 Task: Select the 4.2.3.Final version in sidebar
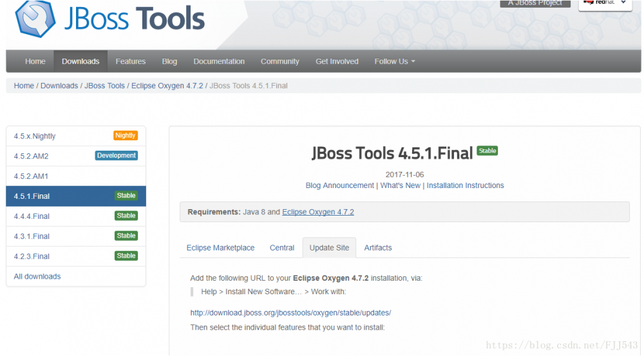coord(76,257)
